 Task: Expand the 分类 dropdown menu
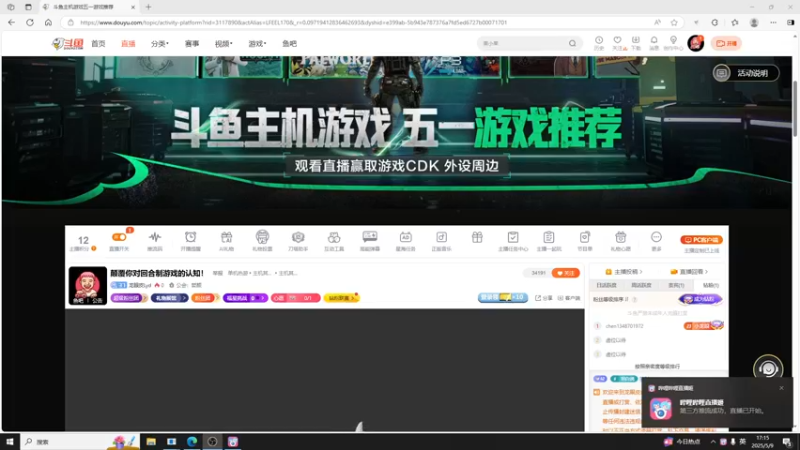160,44
